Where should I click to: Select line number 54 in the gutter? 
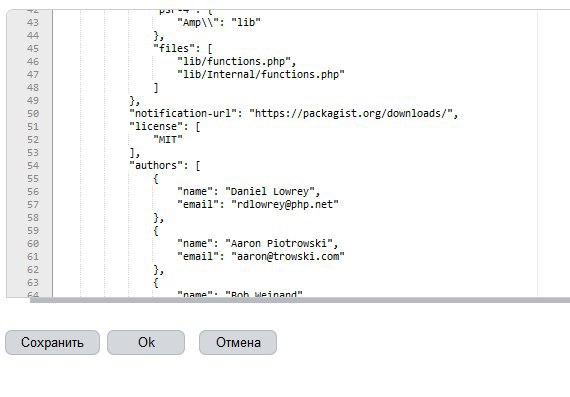click(33, 166)
